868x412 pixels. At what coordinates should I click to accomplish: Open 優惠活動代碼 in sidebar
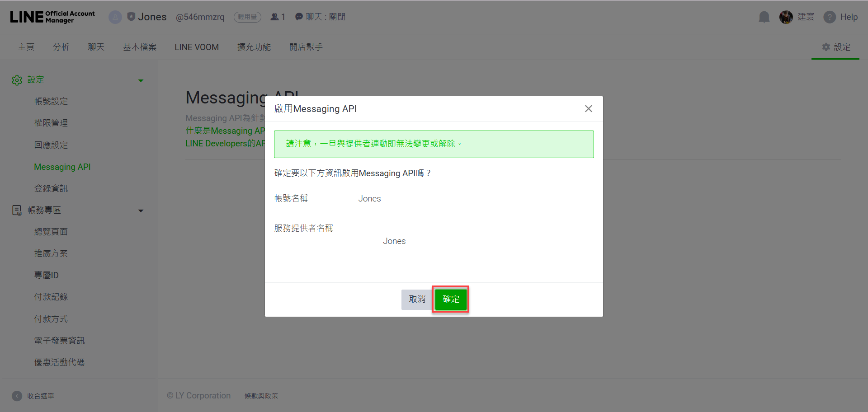click(x=60, y=362)
